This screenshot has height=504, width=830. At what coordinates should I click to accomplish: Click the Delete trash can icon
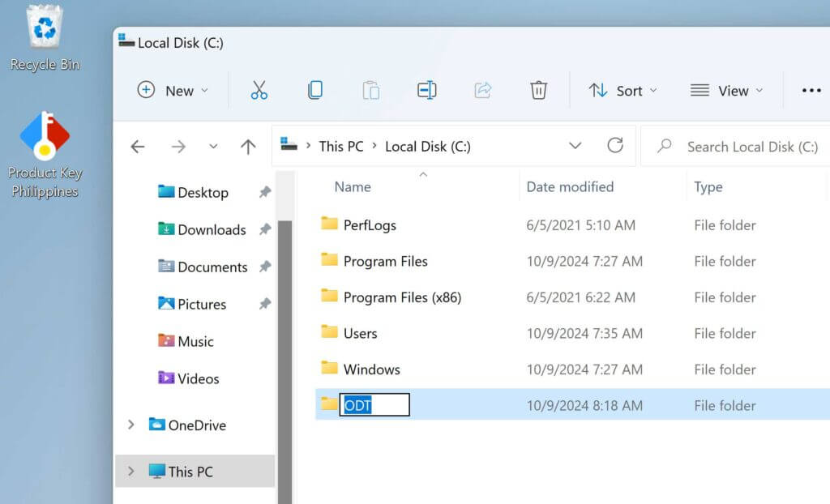(x=538, y=91)
